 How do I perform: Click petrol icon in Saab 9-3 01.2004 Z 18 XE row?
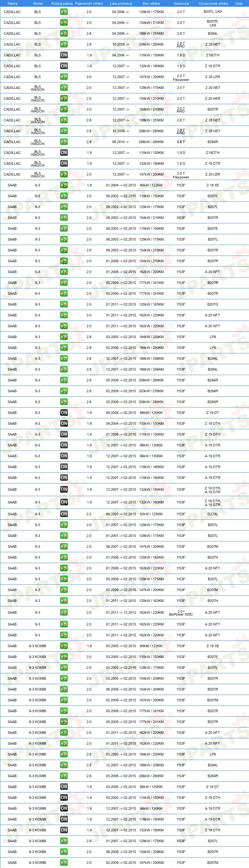pos(64,185)
